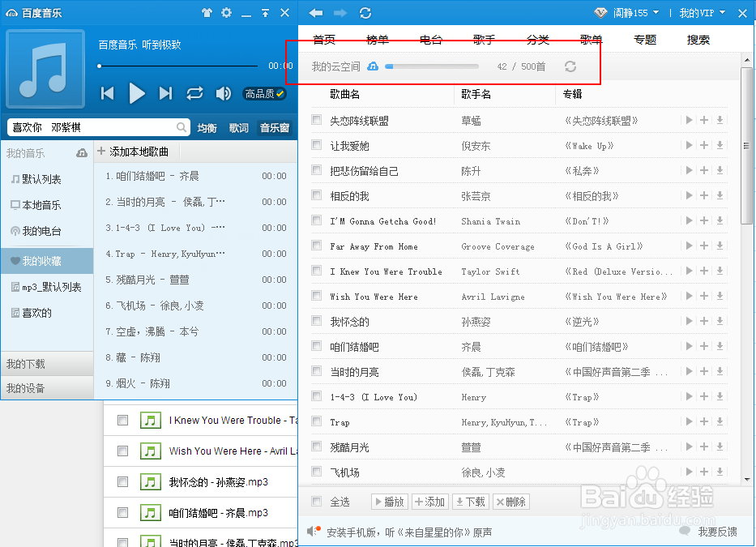Click 添加本地歌曲 button

point(133,152)
